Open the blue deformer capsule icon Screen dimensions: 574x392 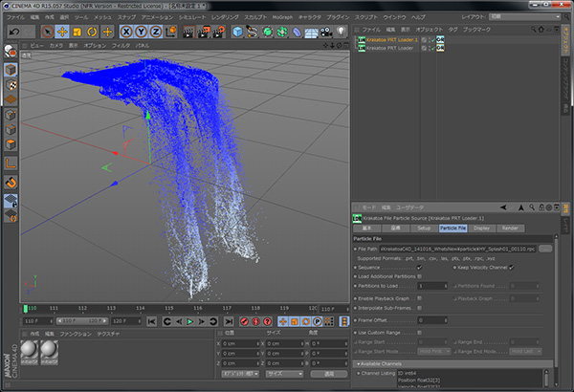297,32
